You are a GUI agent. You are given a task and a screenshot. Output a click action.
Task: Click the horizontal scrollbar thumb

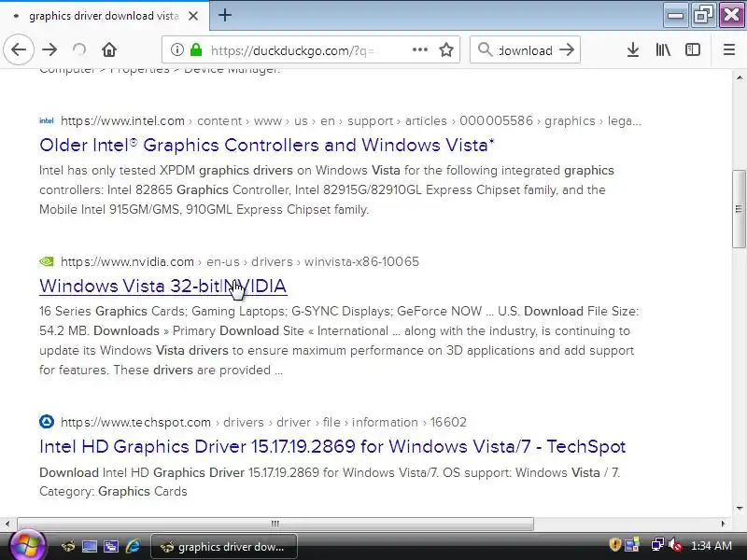coord(275,524)
